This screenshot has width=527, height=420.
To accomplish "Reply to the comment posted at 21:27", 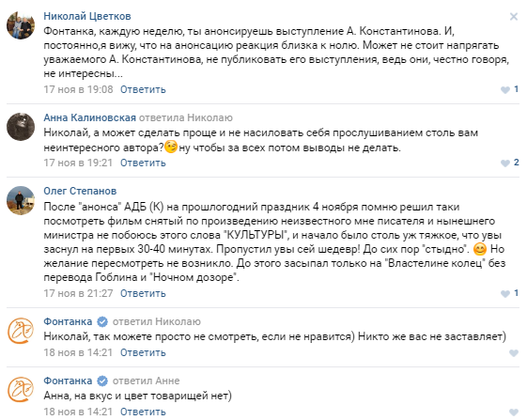I will click(143, 293).
